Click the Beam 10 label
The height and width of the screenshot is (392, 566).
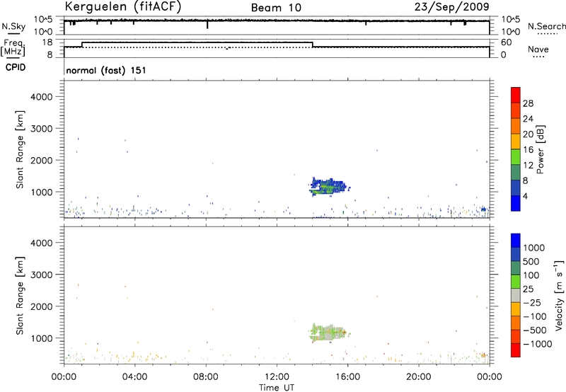(276, 8)
